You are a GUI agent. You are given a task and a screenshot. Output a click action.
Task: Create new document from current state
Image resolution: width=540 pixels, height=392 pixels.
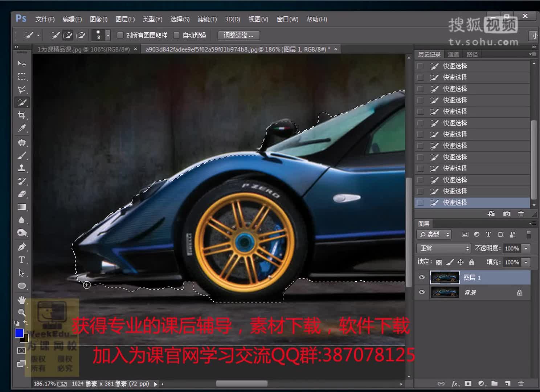[491, 214]
